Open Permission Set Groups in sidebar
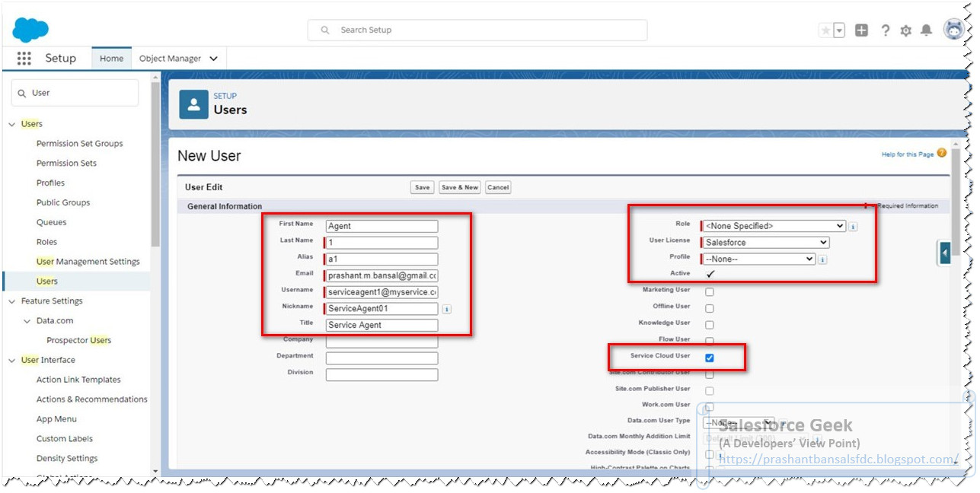This screenshot has height=493, width=980. [x=79, y=144]
